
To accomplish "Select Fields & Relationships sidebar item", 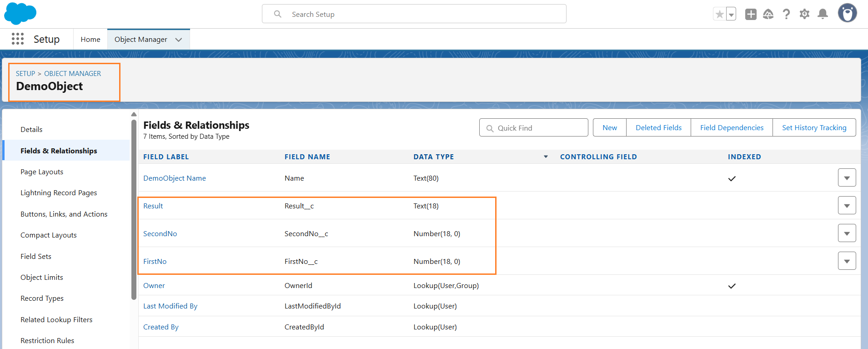I will click(66, 151).
